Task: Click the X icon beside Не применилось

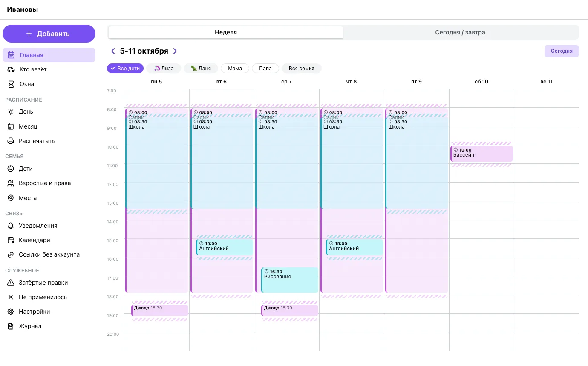Action: point(11,297)
